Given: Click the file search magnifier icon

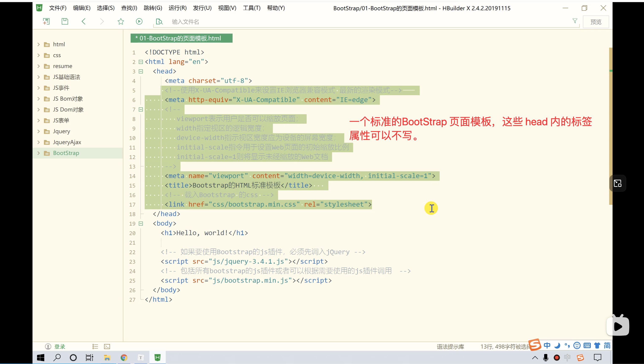Looking at the screenshot, I should coord(159,22).
